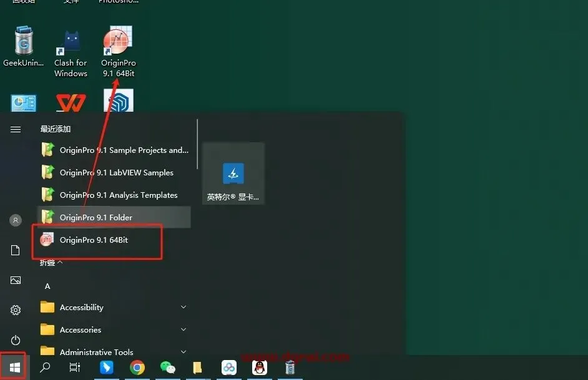This screenshot has width=588, height=380.
Task: Open QQ penguin on the taskbar
Action: [260, 368]
